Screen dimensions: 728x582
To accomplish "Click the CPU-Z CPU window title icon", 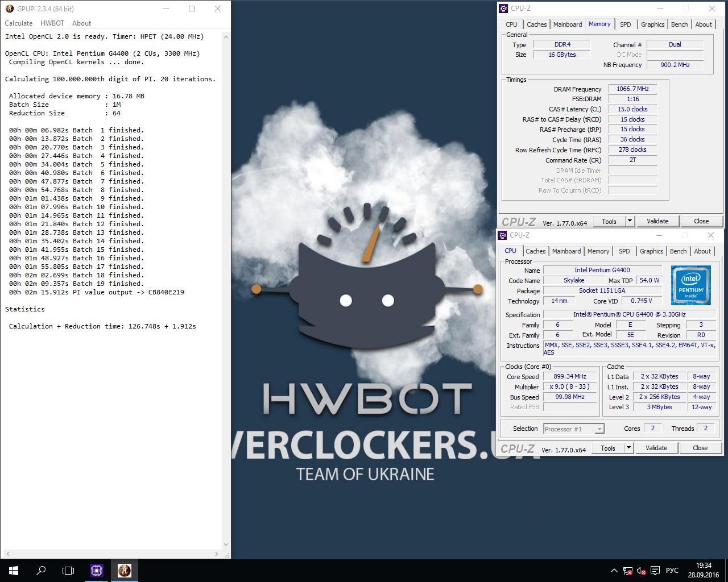I will [x=503, y=235].
